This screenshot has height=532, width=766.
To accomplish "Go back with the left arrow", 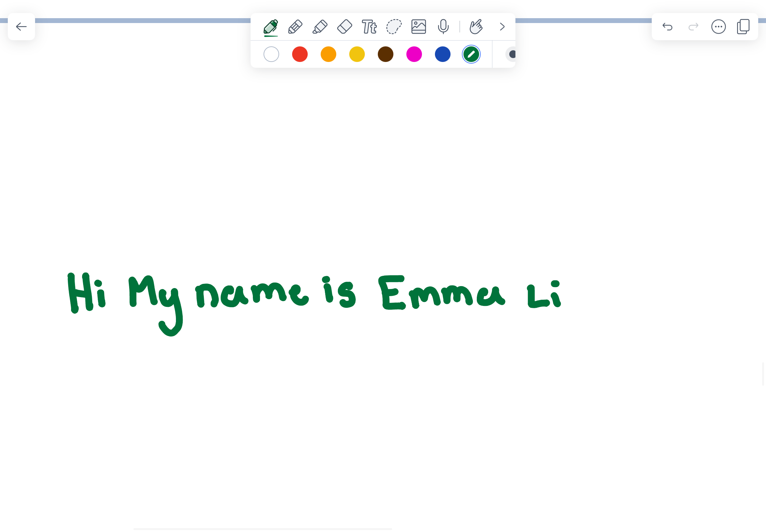I will pyautogui.click(x=21, y=27).
